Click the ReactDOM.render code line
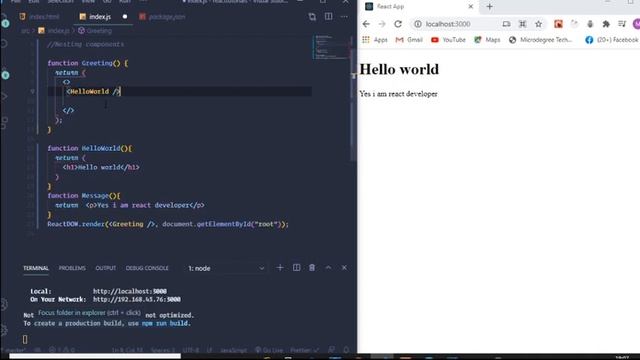640x360 pixels. click(x=168, y=224)
